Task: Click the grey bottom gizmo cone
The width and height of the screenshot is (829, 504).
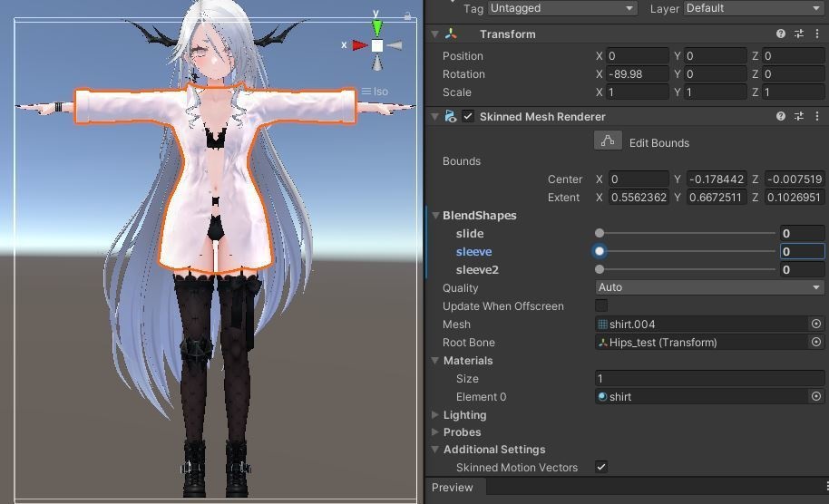Action: click(x=377, y=63)
